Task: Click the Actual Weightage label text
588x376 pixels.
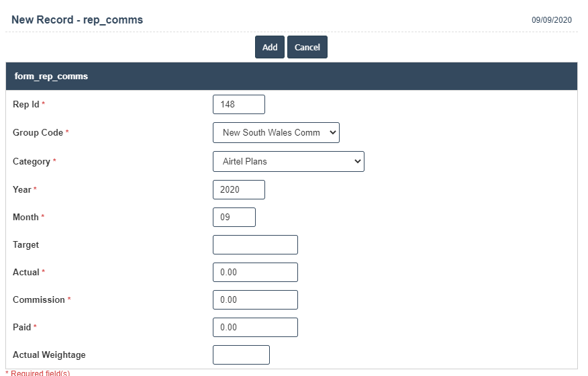Action: click(x=49, y=355)
